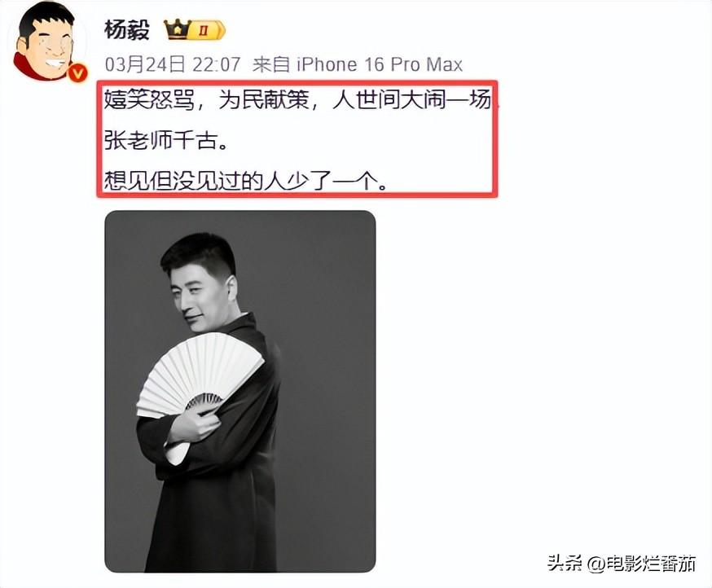Tap the level II membership badge

coord(204,30)
